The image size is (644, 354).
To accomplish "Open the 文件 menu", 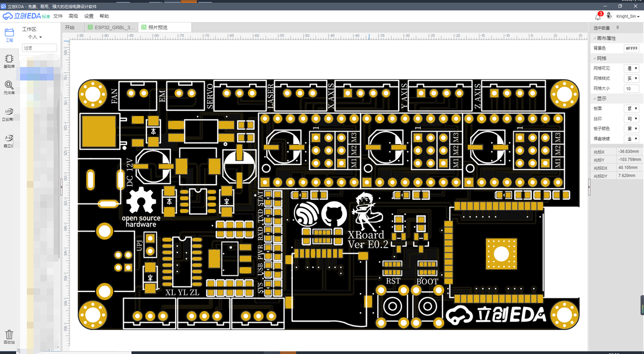I will tap(58, 16).
